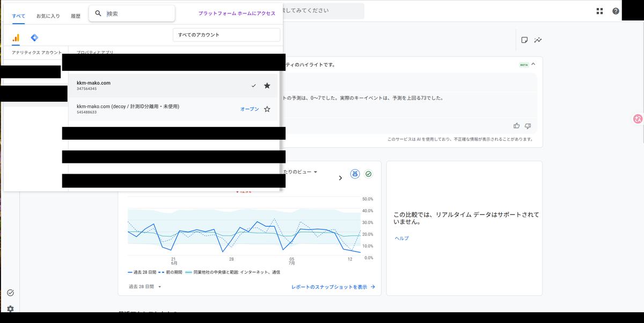Image resolution: width=644 pixels, height=323 pixels.
Task: Click the プラットフォーム ホームにアクセス link
Action: [237, 13]
